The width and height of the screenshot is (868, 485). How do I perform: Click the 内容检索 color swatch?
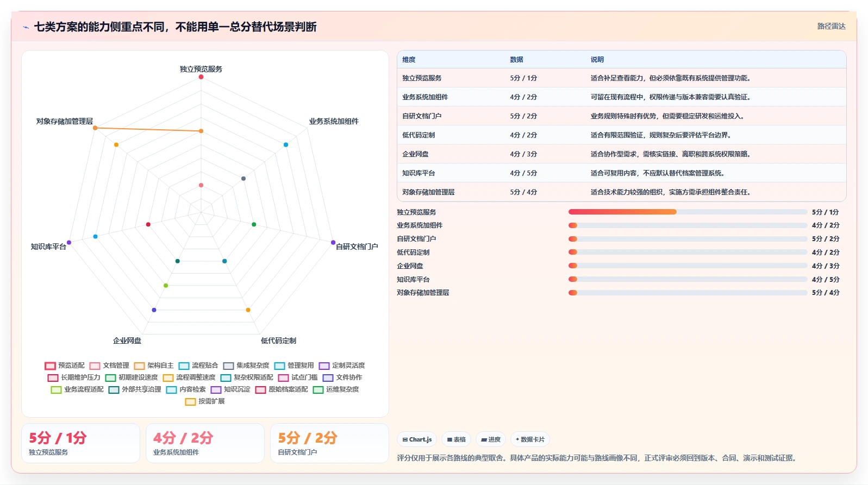pos(171,389)
